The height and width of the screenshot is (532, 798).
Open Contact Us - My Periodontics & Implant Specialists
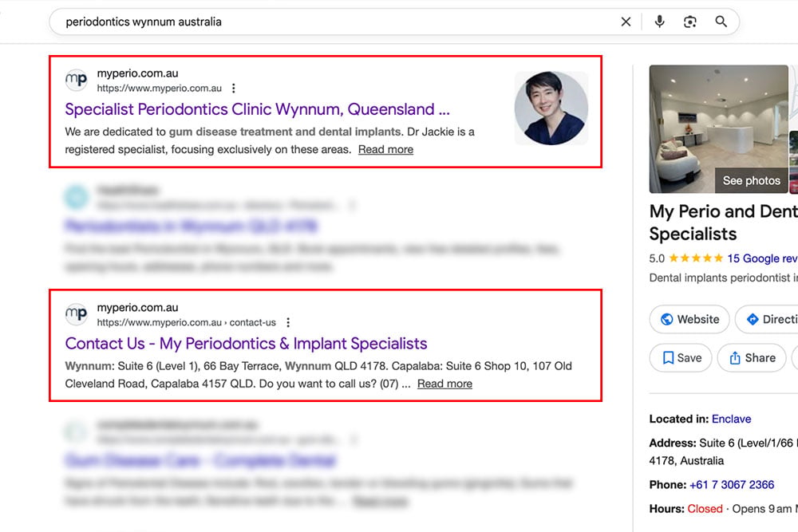[246, 344]
